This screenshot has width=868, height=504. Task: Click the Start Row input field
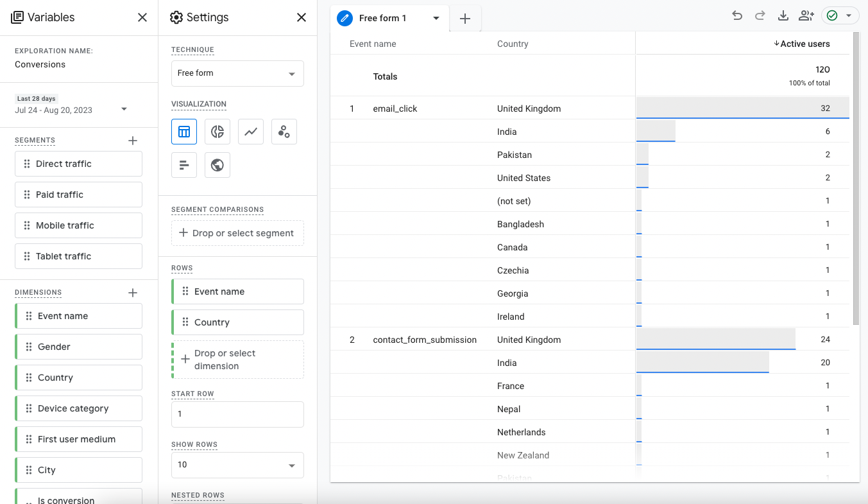click(x=237, y=414)
